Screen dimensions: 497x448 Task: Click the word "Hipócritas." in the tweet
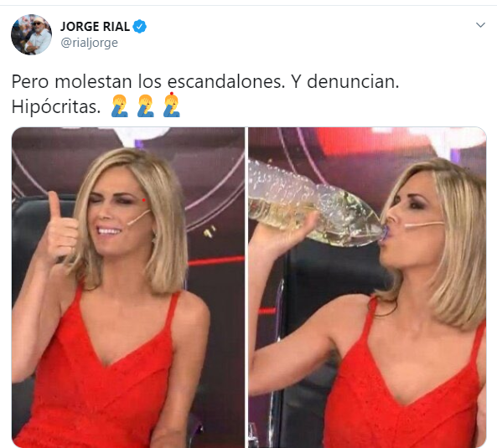coord(56,106)
